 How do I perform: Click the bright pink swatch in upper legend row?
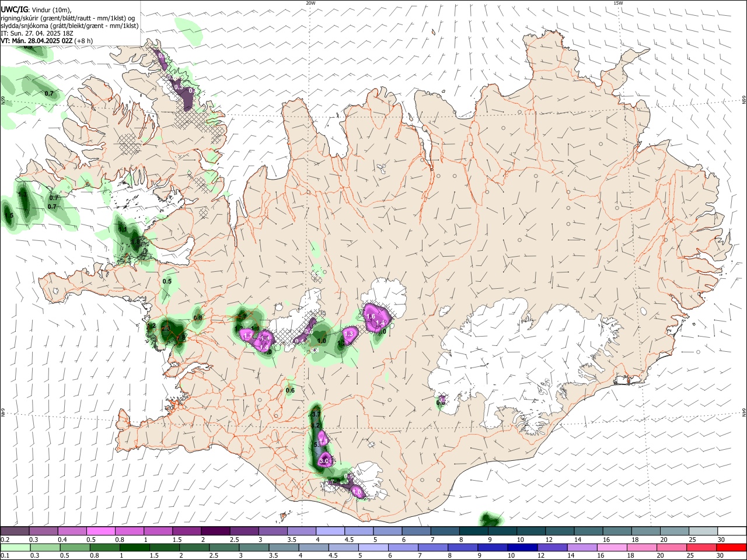click(x=101, y=531)
